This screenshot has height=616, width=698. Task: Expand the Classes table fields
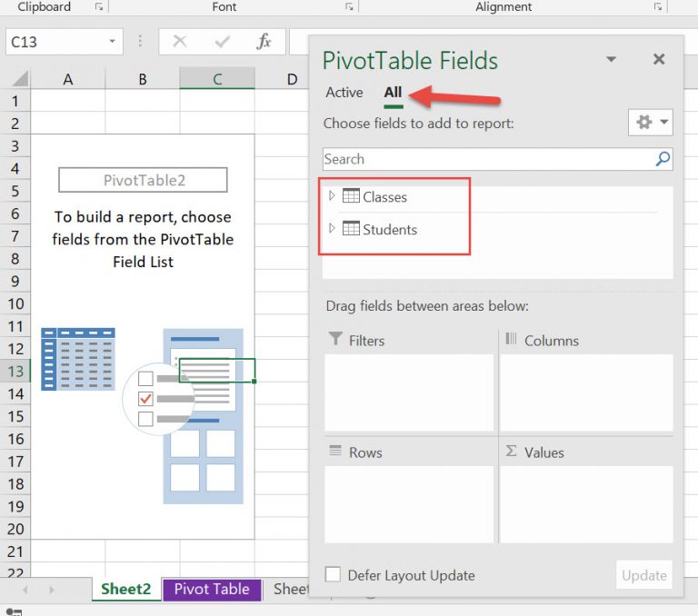(332, 196)
